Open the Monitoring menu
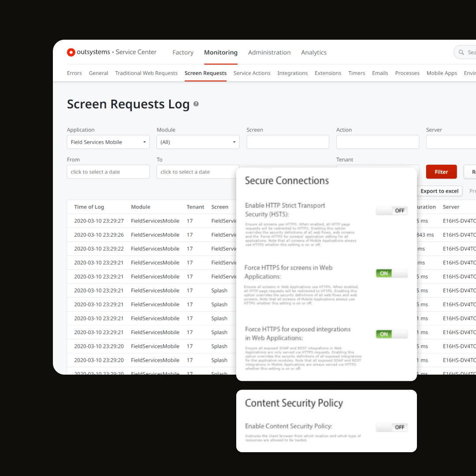The width and height of the screenshot is (476, 476). pyautogui.click(x=221, y=52)
